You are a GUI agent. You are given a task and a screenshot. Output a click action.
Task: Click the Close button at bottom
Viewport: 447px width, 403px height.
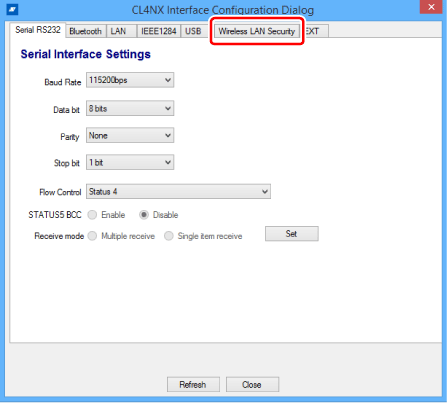252,385
